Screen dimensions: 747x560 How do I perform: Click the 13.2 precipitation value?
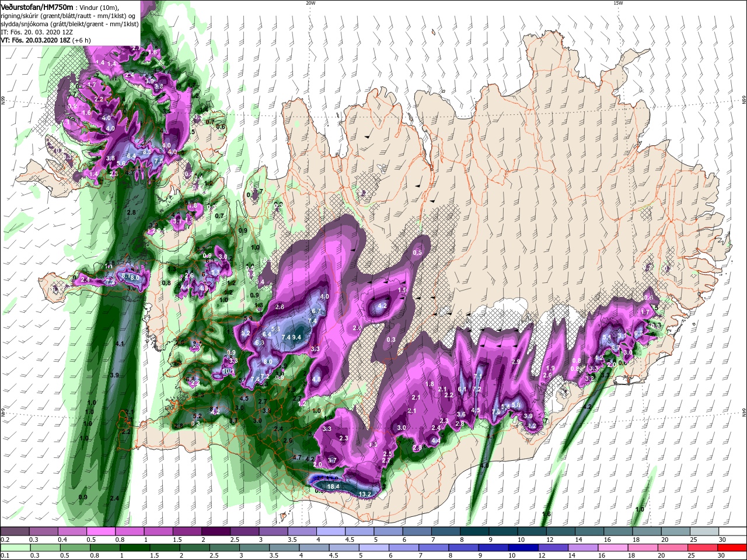(x=365, y=494)
